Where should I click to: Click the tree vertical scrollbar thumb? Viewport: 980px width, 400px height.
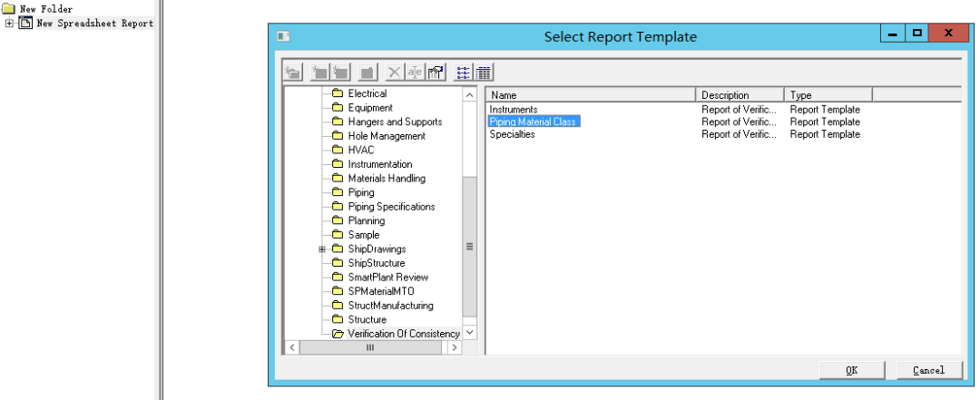coord(469,246)
